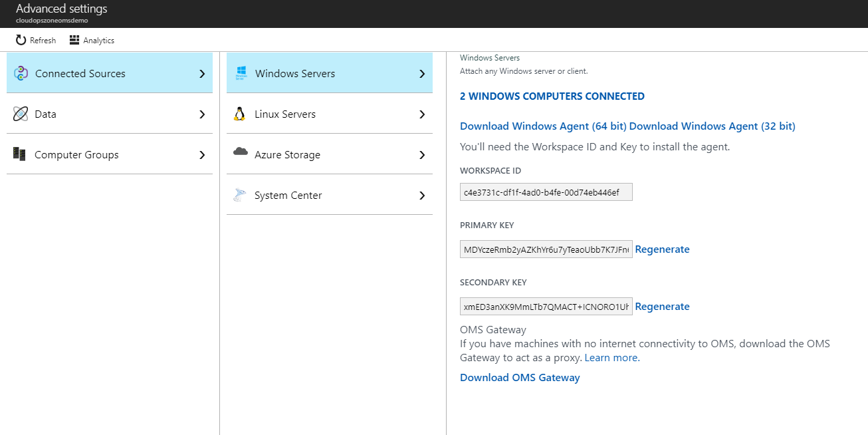This screenshot has width=868, height=435.
Task: Click the Analytics grid icon
Action: click(x=74, y=40)
